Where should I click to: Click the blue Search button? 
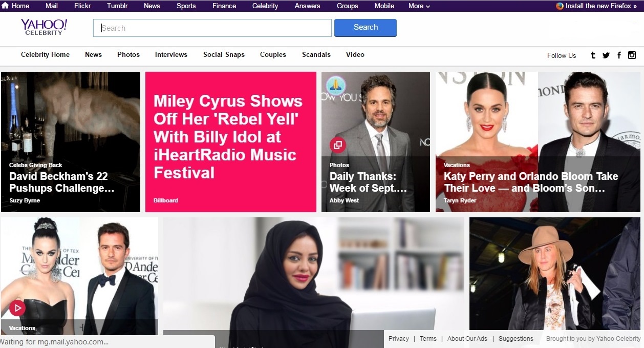(x=366, y=28)
